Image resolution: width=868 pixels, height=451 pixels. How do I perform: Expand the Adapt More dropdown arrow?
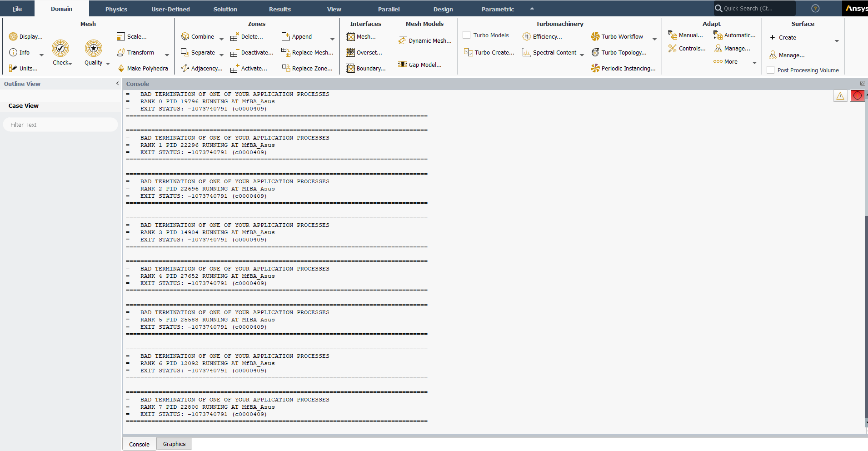[x=754, y=63]
